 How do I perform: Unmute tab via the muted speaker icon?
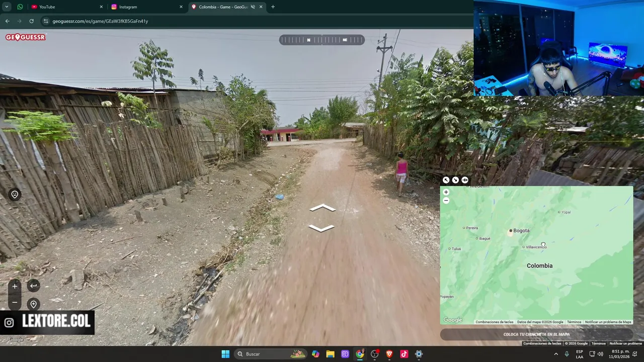click(x=253, y=7)
